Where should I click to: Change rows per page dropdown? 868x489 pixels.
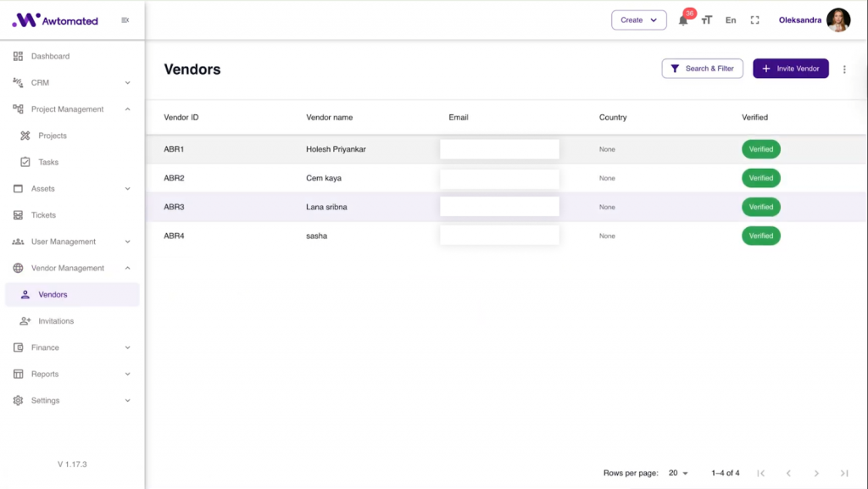[x=677, y=473]
